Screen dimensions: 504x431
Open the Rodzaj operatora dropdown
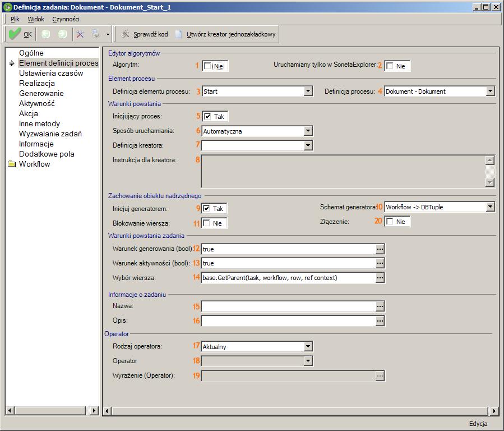(308, 346)
